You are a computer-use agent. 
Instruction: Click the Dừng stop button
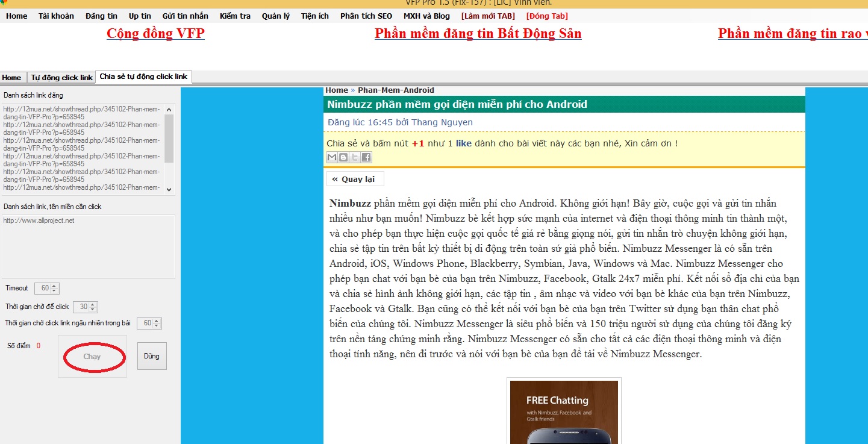152,356
